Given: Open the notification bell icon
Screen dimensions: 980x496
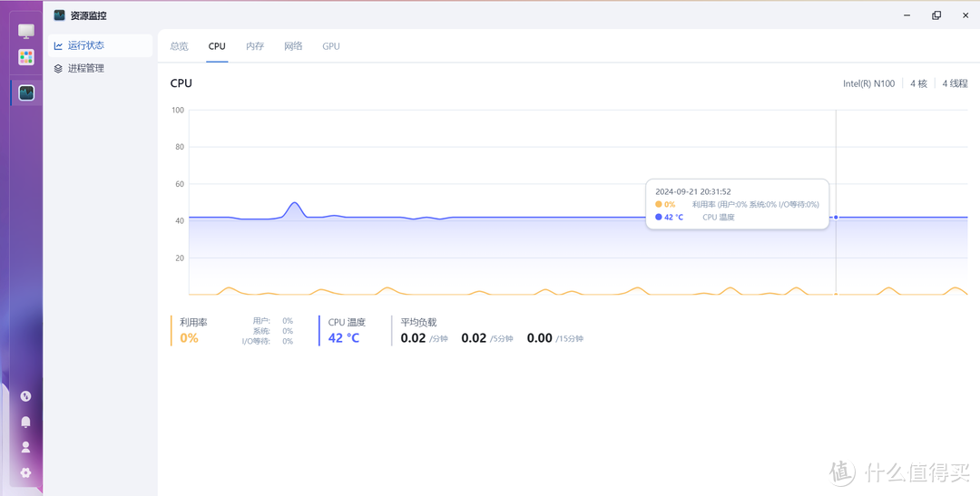Looking at the screenshot, I should click(25, 422).
